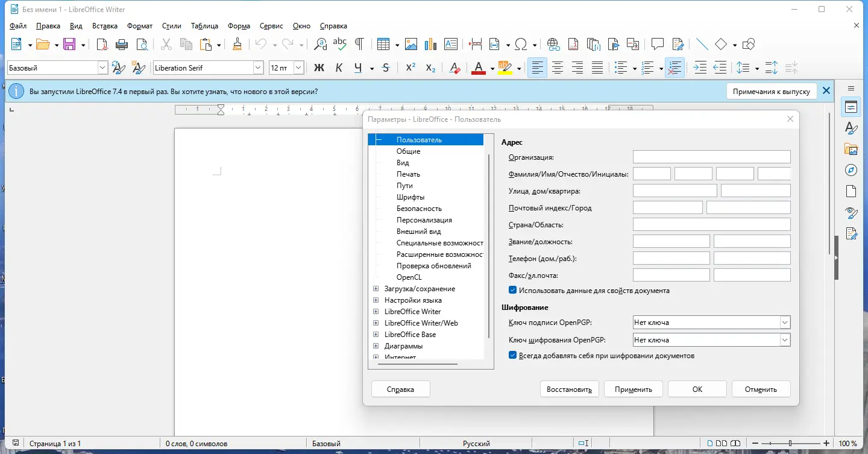
Task: Increase indent with the toolbar icon
Action: coord(700,68)
